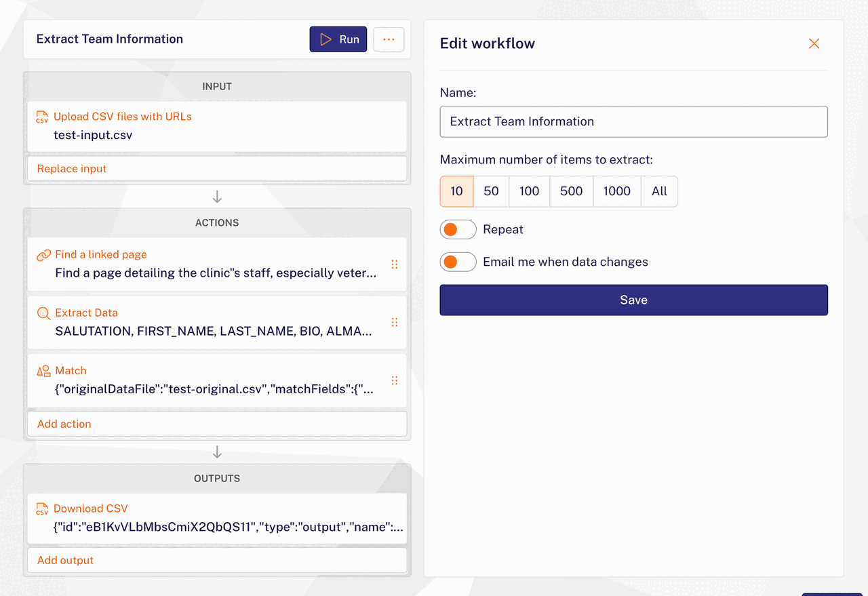Viewport: 868px width, 596px height.
Task: Click the shapes icon for Match action
Action: click(x=43, y=371)
